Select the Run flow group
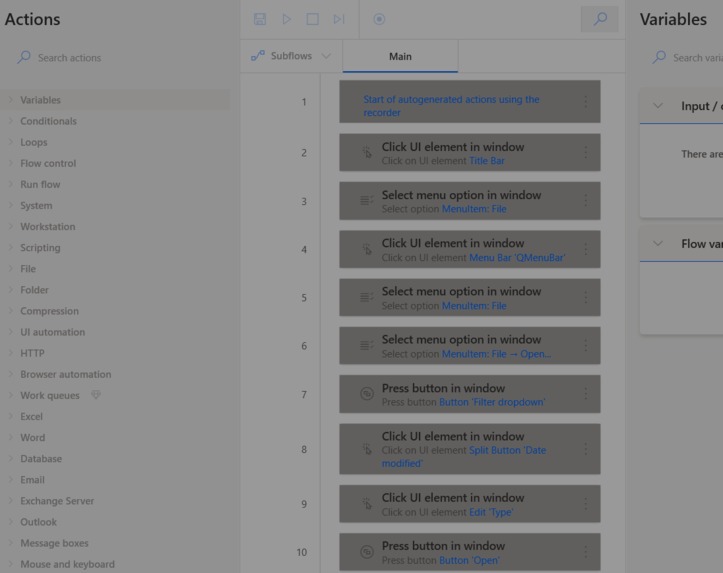Image resolution: width=723 pixels, height=573 pixels. pyautogui.click(x=40, y=184)
